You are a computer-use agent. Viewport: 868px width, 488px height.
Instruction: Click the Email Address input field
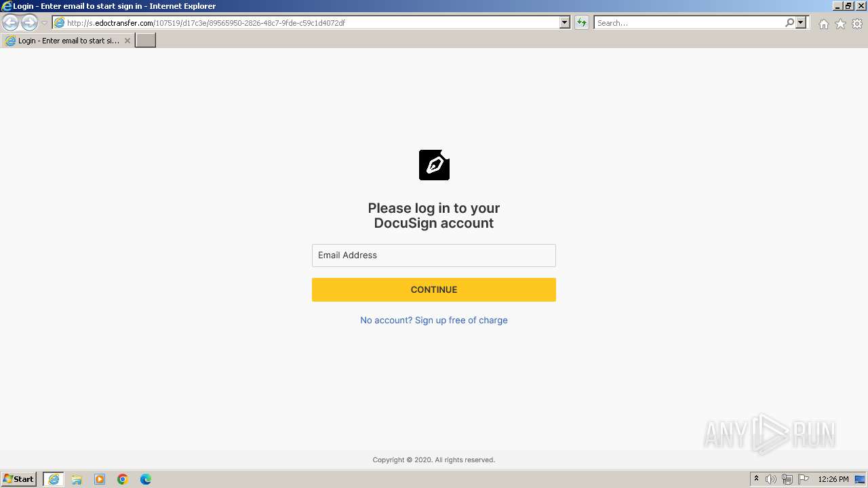point(434,256)
